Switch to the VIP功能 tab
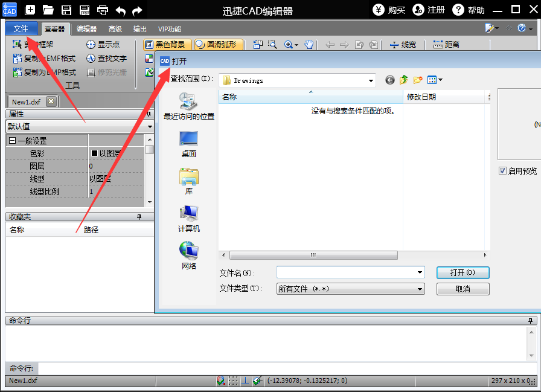 [170, 29]
